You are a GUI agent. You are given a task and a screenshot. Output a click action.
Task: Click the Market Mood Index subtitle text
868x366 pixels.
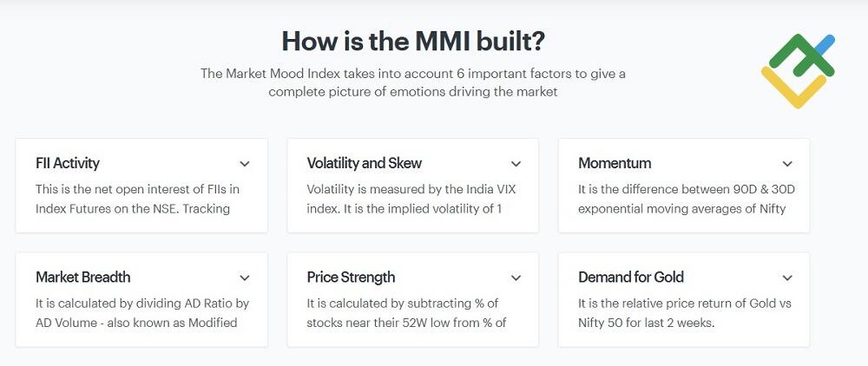tap(413, 82)
